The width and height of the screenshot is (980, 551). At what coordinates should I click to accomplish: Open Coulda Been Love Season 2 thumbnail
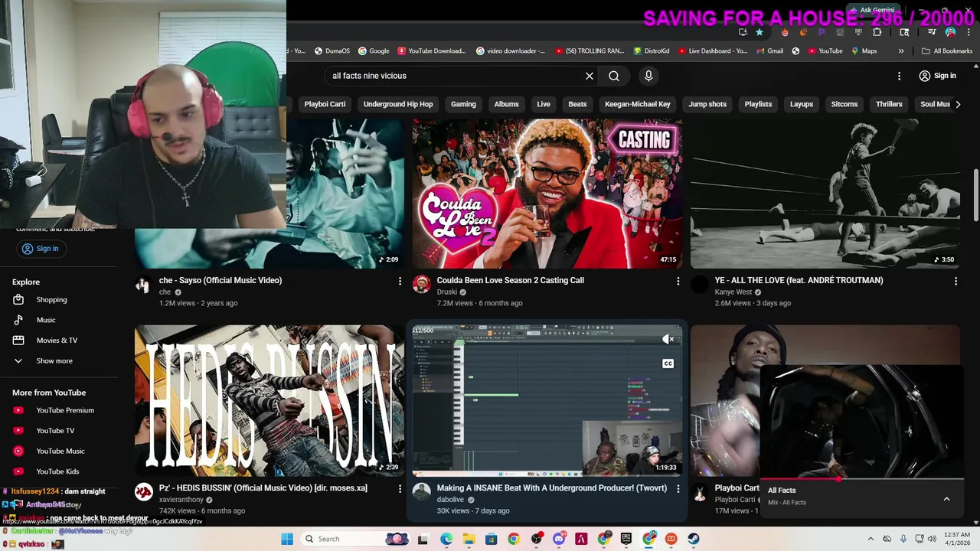pyautogui.click(x=547, y=193)
